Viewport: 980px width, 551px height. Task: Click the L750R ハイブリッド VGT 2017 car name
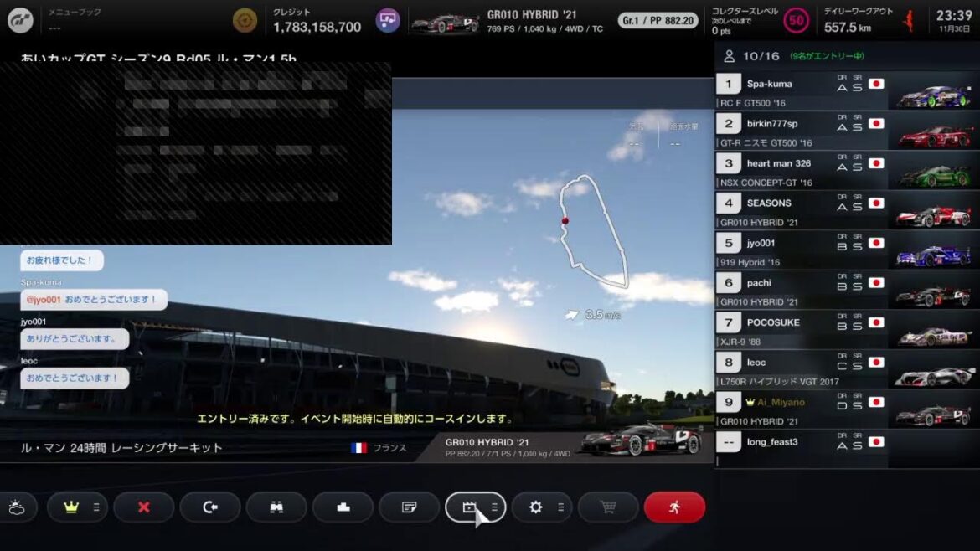pyautogui.click(x=779, y=381)
